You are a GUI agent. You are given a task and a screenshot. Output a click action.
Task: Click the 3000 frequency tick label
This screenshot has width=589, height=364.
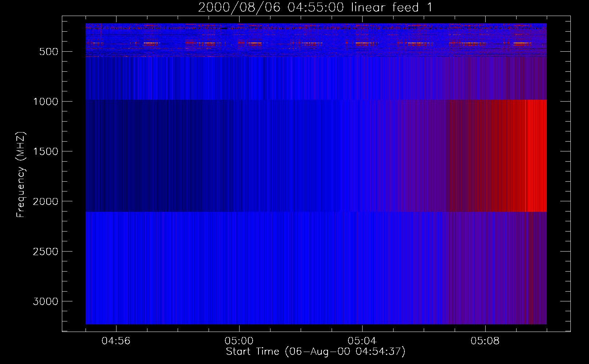point(46,301)
